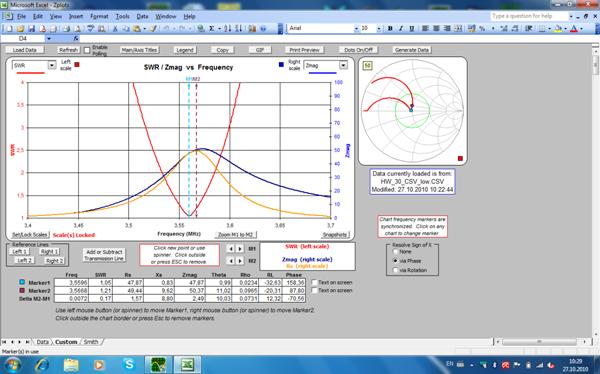
Task: Click the Zoom M1 to M2 button
Action: pyautogui.click(x=235, y=235)
